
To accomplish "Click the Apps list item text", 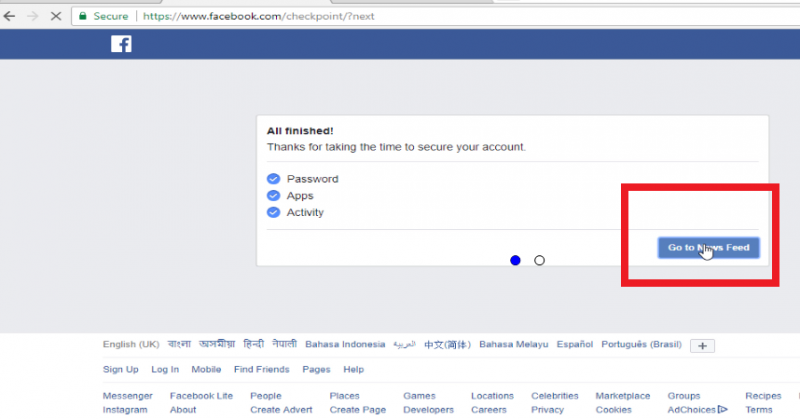I will click(300, 195).
